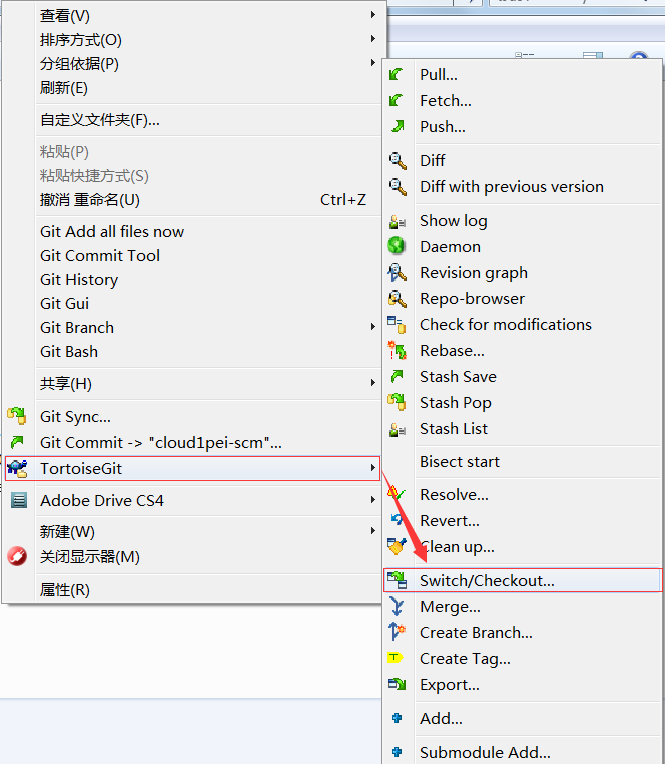The height and width of the screenshot is (764, 665).
Task: Expand the 查看(V) submenu arrow
Action: [373, 15]
